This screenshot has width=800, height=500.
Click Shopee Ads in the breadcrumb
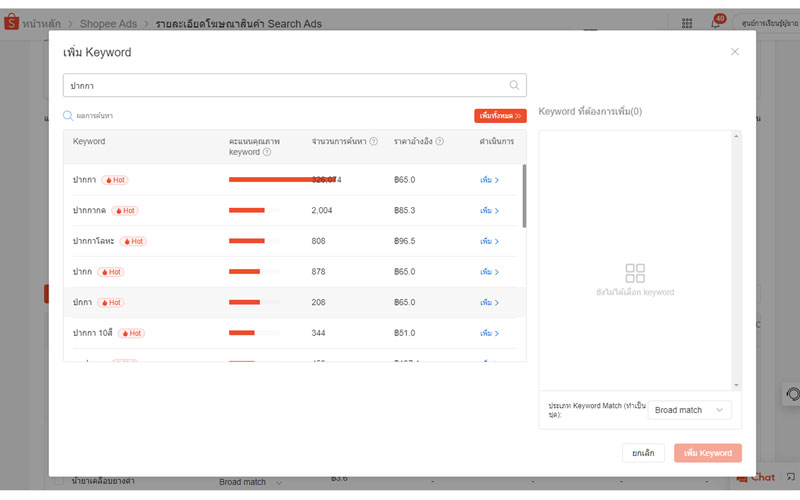coord(108,22)
